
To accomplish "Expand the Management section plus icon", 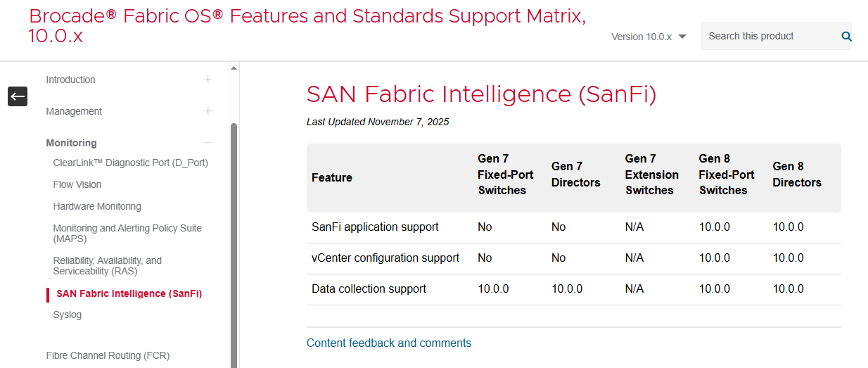I will (x=208, y=111).
